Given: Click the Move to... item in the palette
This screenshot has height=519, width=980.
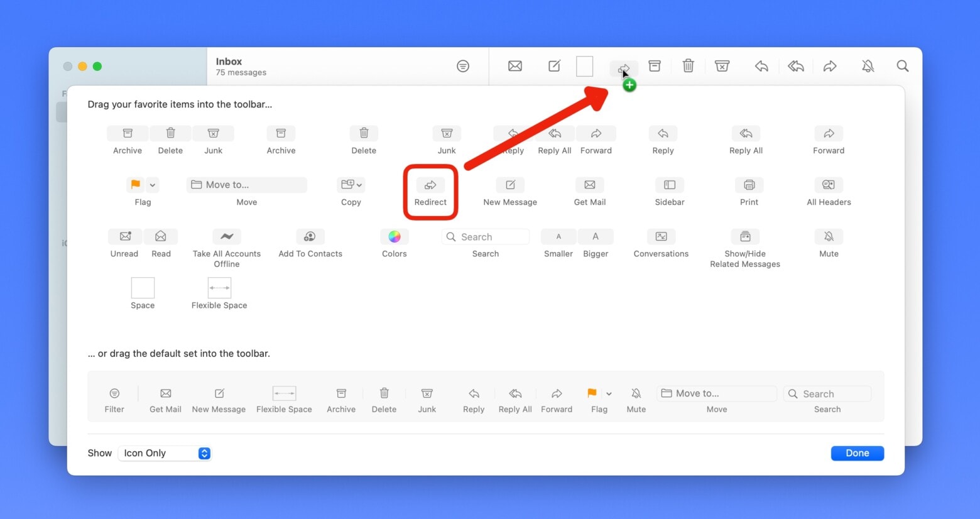Looking at the screenshot, I should (246, 185).
